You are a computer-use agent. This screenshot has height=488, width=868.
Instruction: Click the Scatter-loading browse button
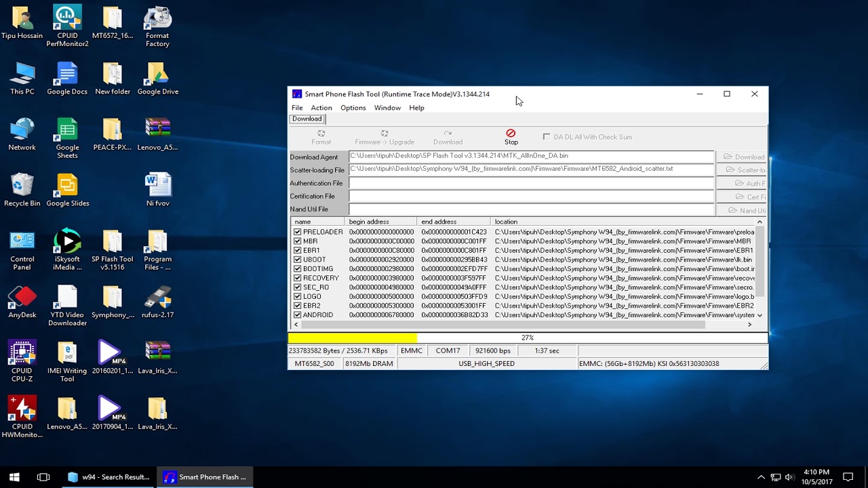tap(742, 170)
